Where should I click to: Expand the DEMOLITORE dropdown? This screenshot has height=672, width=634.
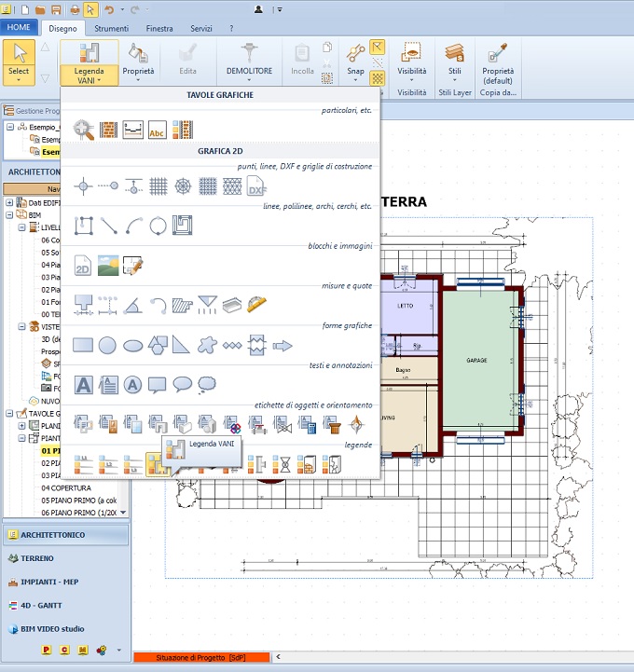[249, 80]
